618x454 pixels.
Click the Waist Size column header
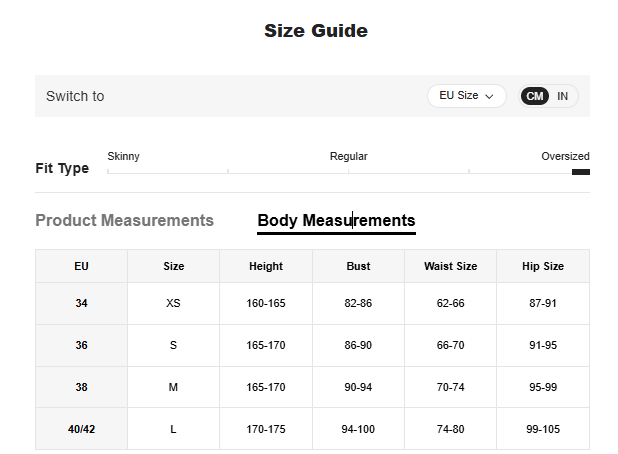pyautogui.click(x=450, y=266)
